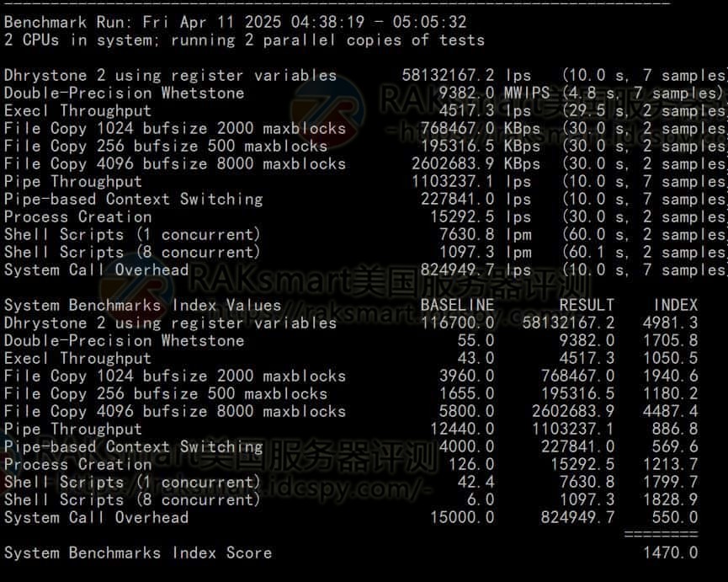Click the Dhrystone index 4981.3
The width and height of the screenshot is (728, 582).
(x=671, y=323)
